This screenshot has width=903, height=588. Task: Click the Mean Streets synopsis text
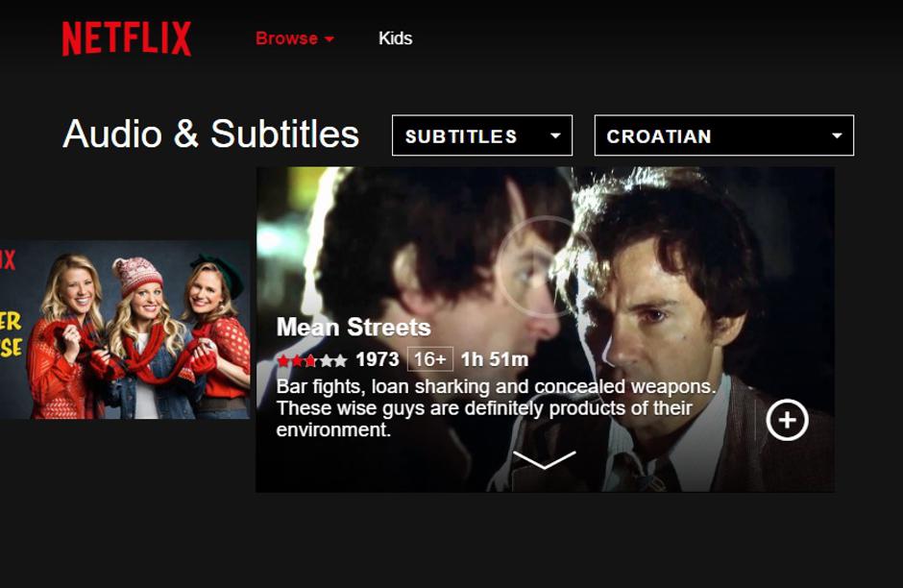click(x=496, y=407)
